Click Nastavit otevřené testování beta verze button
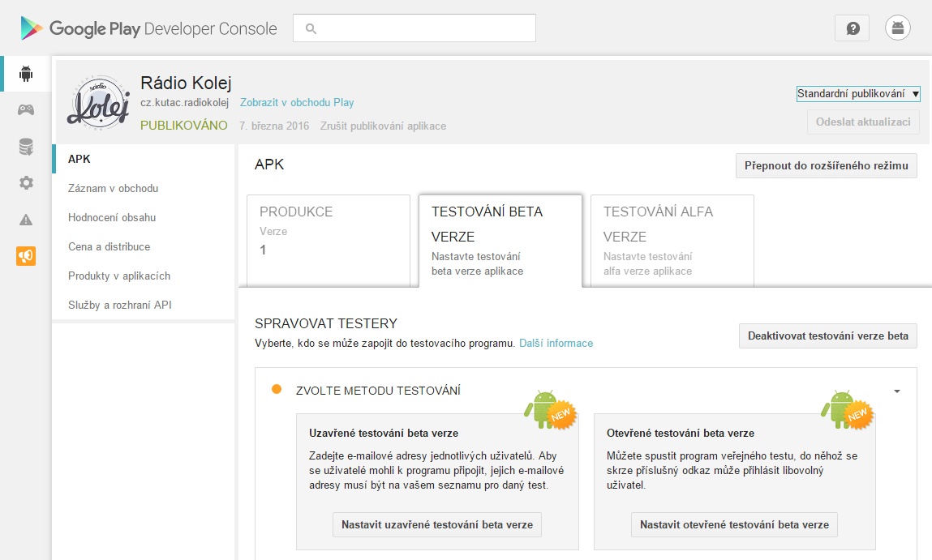This screenshot has height=560, width=932. click(734, 525)
